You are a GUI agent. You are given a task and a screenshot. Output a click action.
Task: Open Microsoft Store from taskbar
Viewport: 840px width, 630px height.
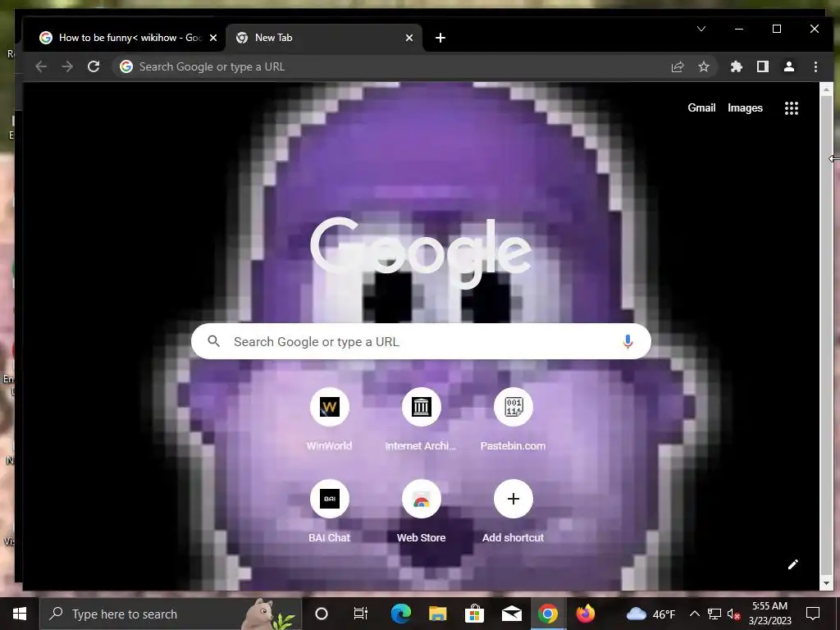click(x=474, y=614)
